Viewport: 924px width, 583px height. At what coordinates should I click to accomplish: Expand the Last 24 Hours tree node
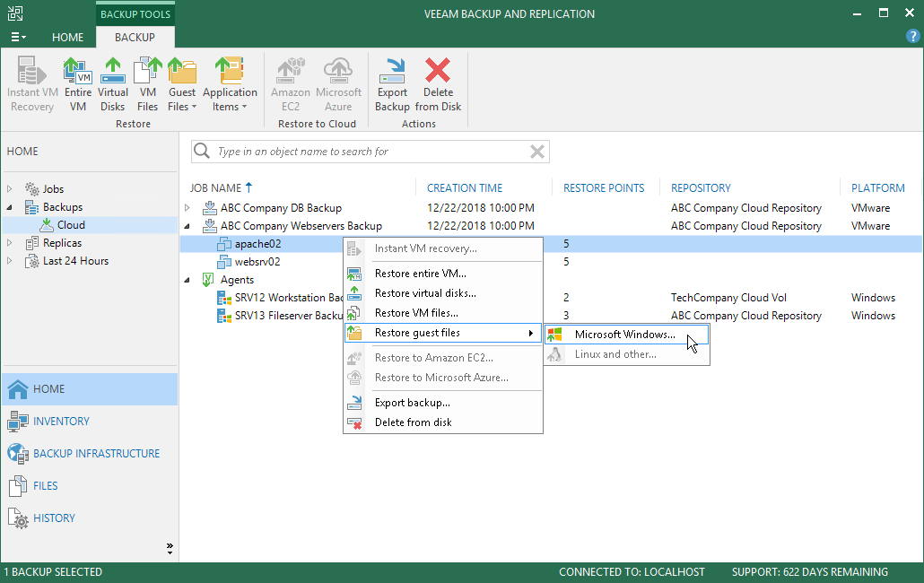[10, 261]
